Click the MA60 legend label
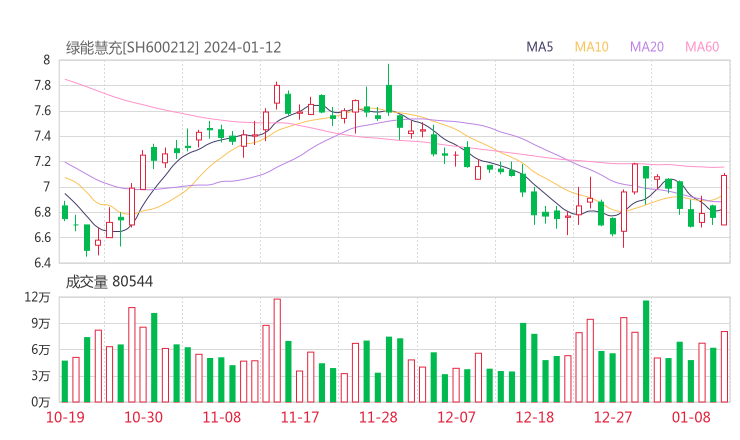Image resolution: width=740 pixels, height=440 pixels. 702,47
